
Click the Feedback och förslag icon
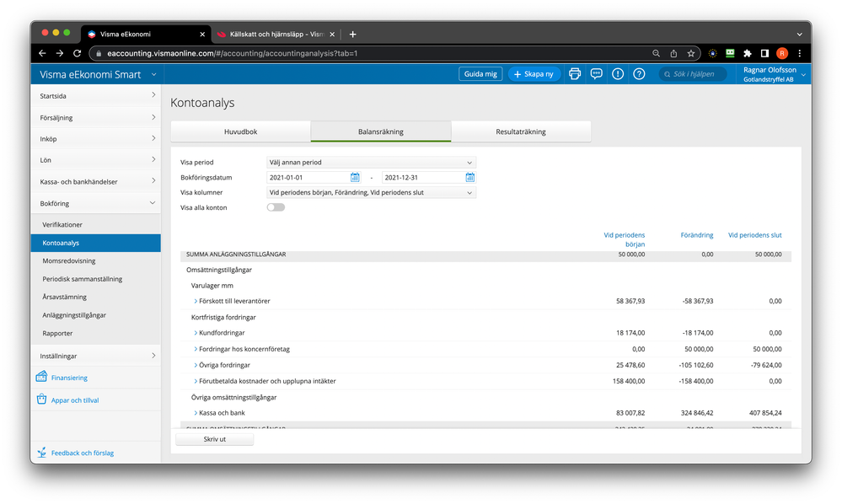(41, 453)
